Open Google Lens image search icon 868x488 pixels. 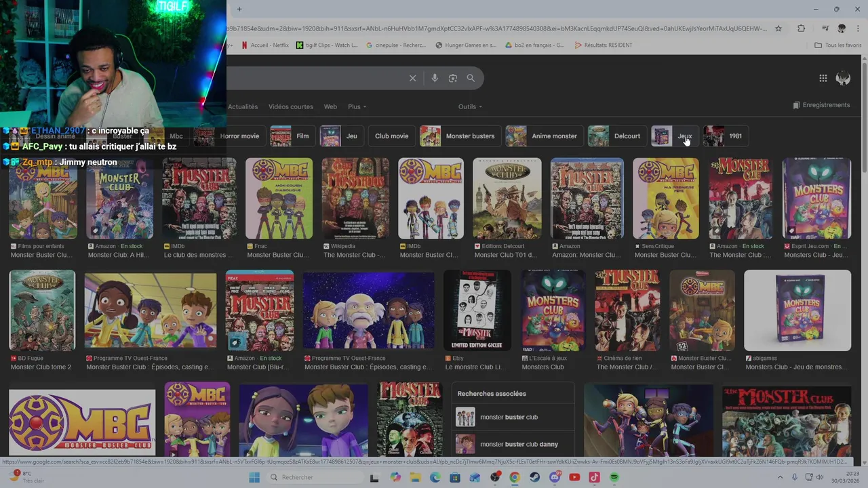click(453, 78)
